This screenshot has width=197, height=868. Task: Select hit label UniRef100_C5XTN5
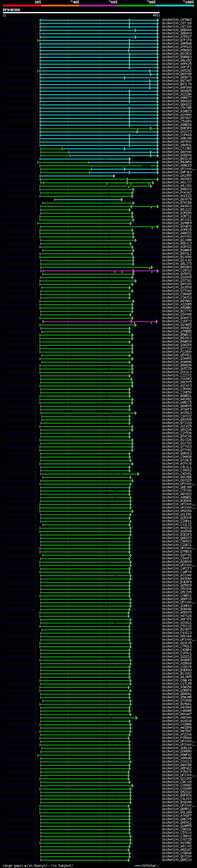(x=177, y=108)
